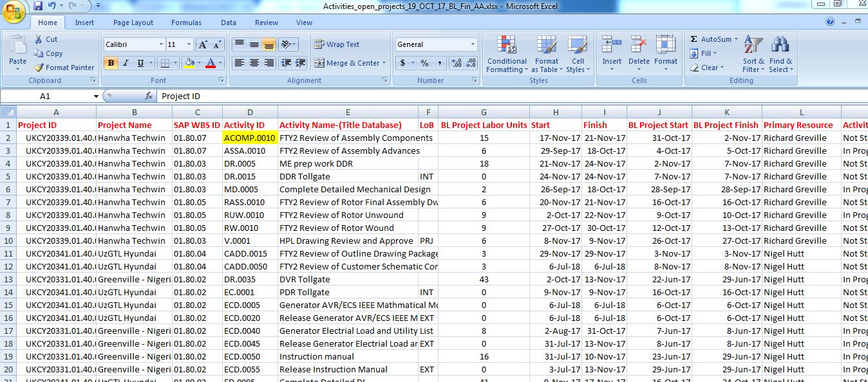
Task: Click the Undo arrow icon
Action: [x=52, y=6]
